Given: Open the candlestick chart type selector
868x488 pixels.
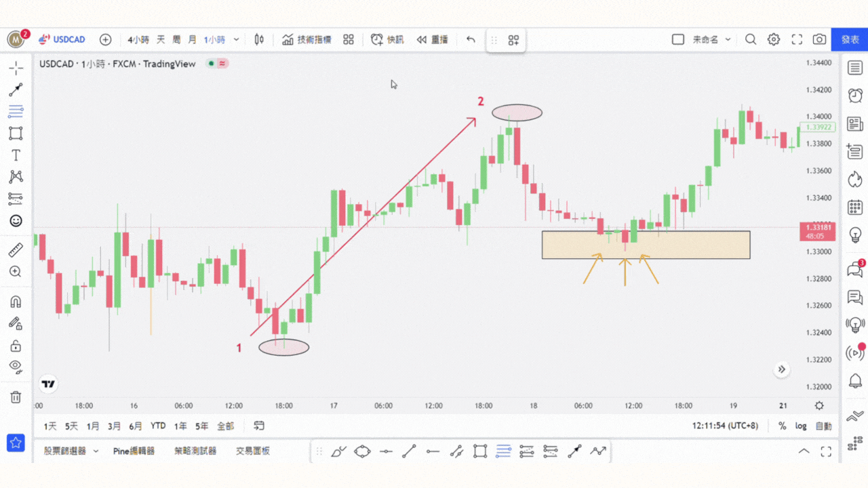Looking at the screenshot, I should point(259,40).
